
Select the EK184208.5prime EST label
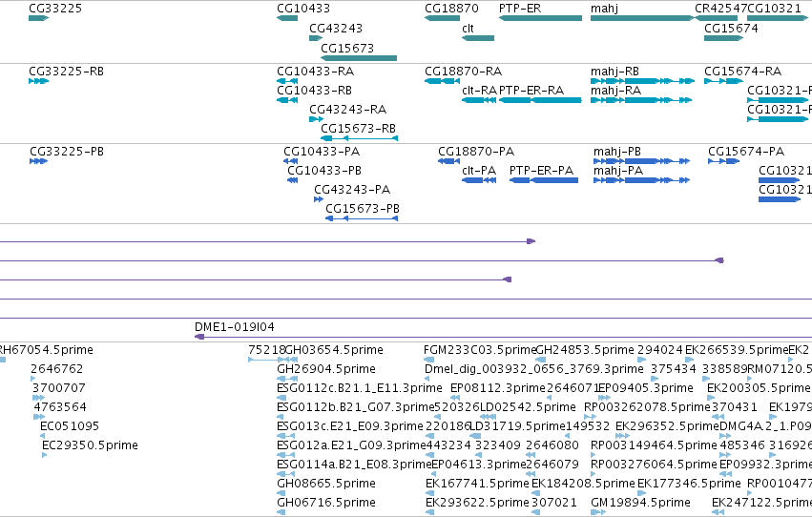click(x=583, y=484)
